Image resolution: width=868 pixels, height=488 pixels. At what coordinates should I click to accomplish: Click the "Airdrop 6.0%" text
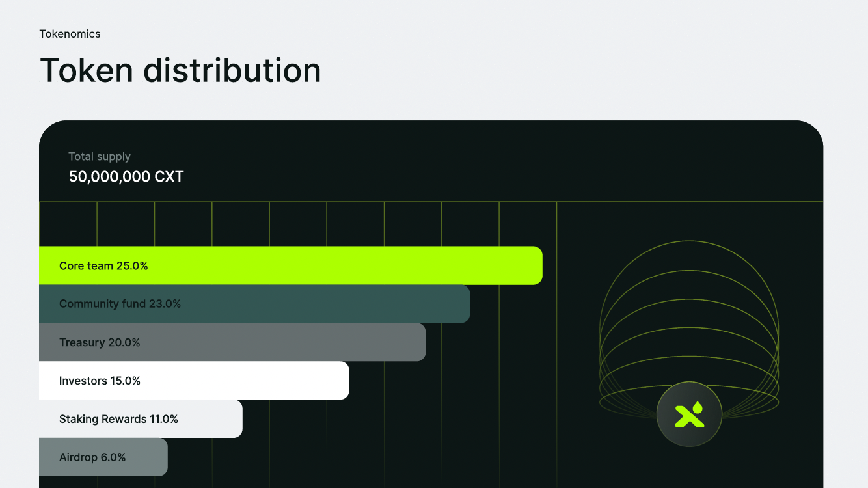92,457
